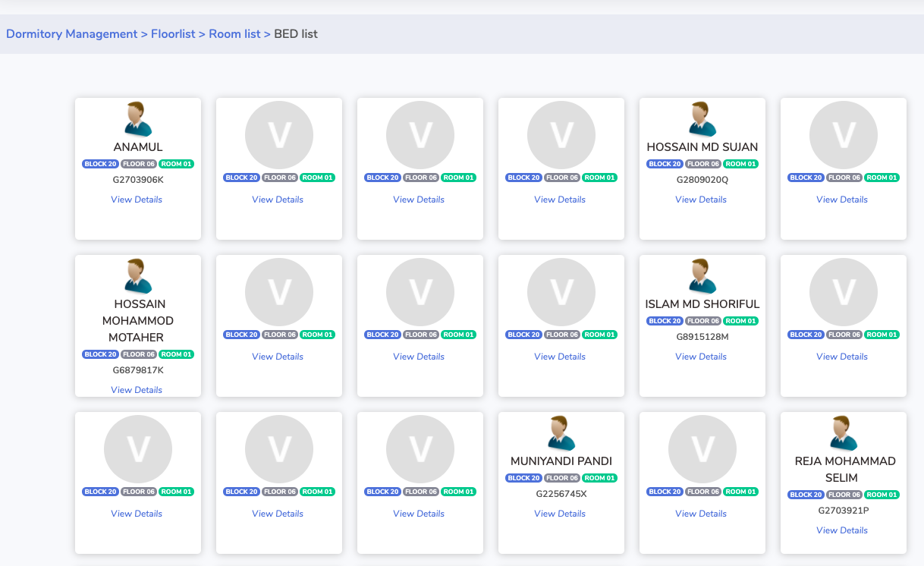Click vacant bed icon left of REJA MOHAMMAD SELIM
This screenshot has width=924, height=566.
pyautogui.click(x=702, y=449)
